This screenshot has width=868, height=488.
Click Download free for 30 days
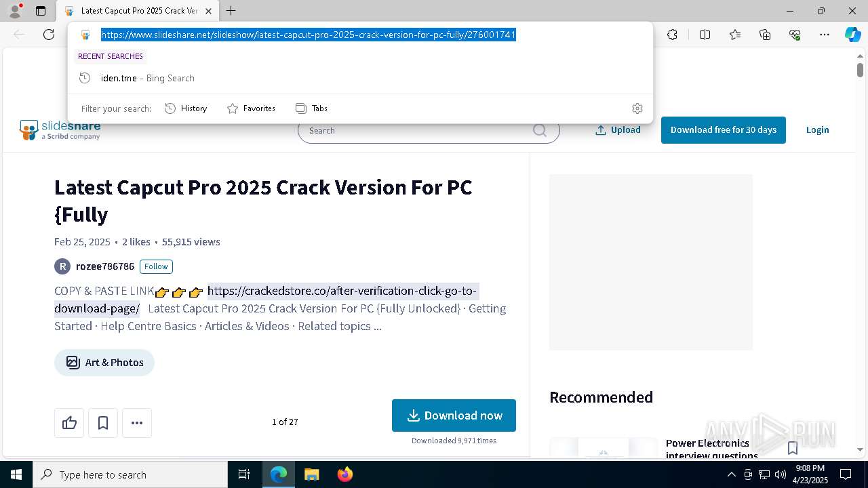point(724,130)
